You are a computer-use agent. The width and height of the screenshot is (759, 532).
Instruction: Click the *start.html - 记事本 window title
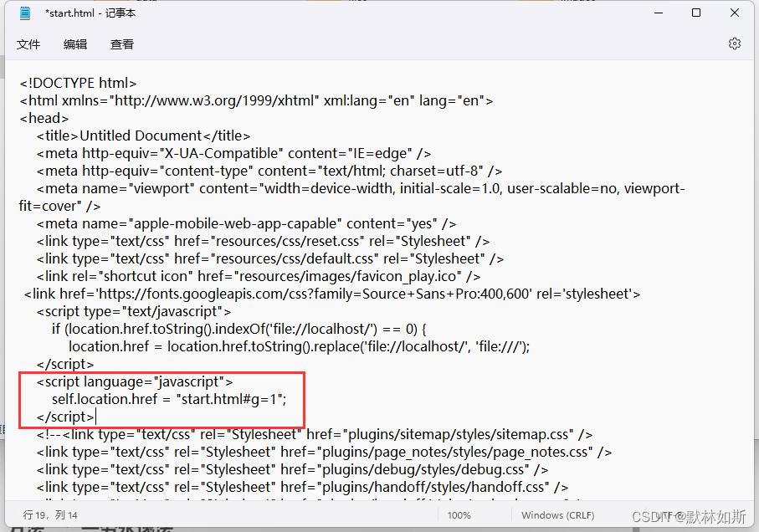pyautogui.click(x=90, y=13)
